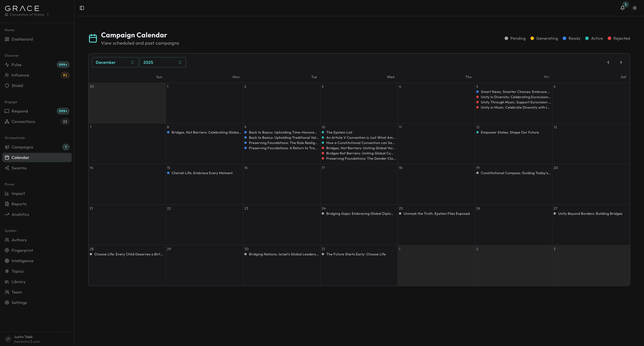Screen dimensions: 644x346
Task: Click the Generating status color dot
Action: pos(532,38)
